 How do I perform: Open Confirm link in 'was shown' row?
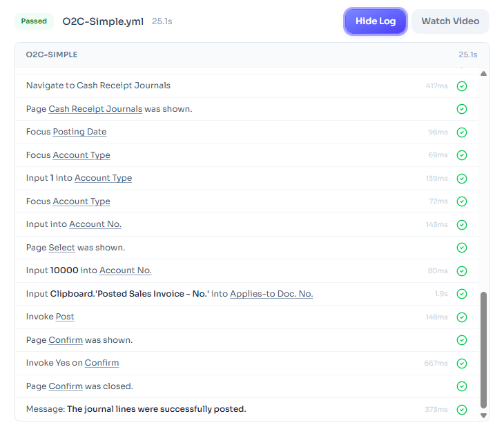click(x=66, y=340)
